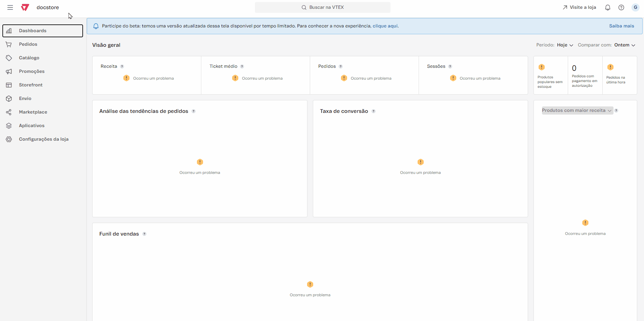Click the help icon next to Sessões
Image resolution: width=644 pixels, height=321 pixels.
tap(450, 66)
